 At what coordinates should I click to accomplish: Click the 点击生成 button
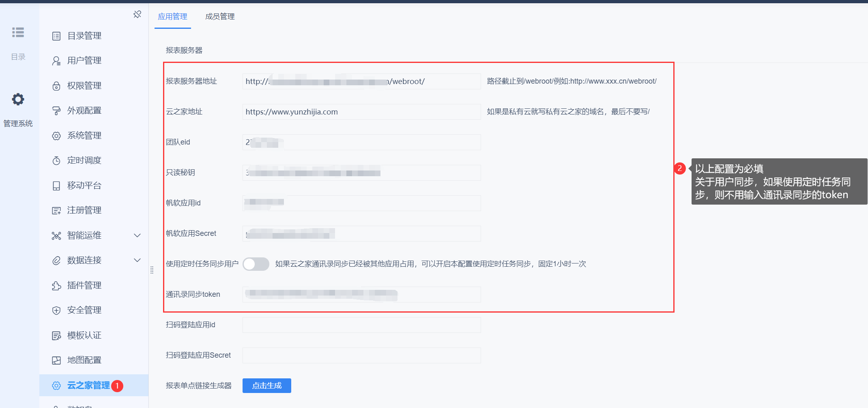[267, 386]
